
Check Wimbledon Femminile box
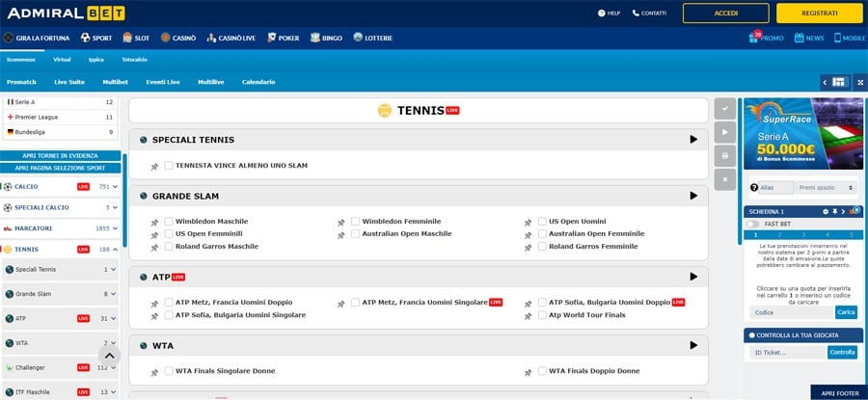point(355,222)
